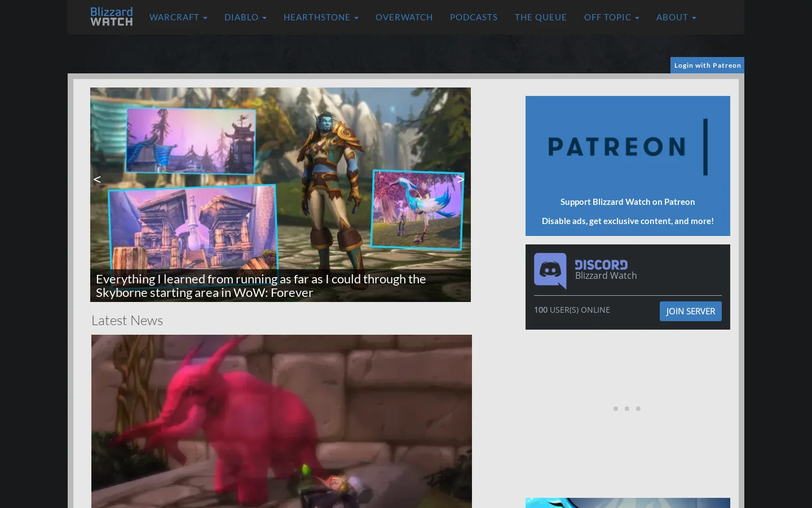Open the About dropdown menu

(676, 17)
